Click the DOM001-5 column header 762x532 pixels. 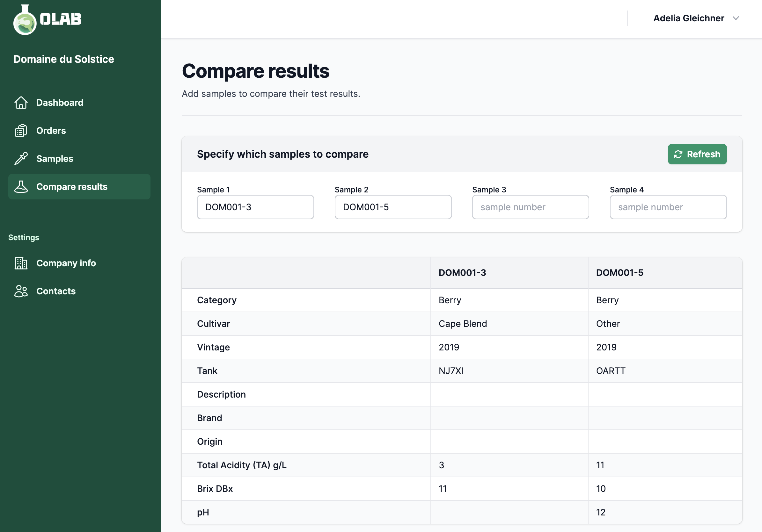pos(619,273)
